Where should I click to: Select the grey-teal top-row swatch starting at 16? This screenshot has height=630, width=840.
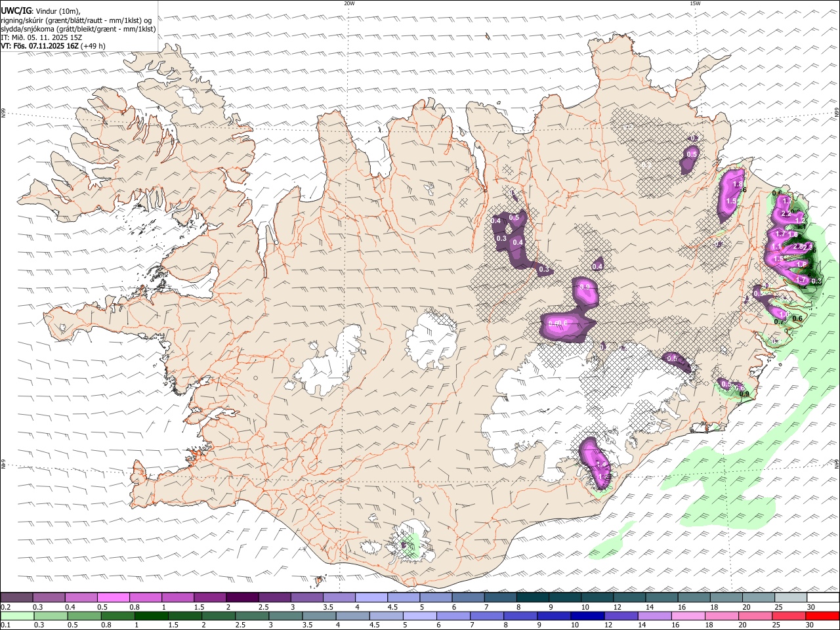pyautogui.click(x=694, y=598)
